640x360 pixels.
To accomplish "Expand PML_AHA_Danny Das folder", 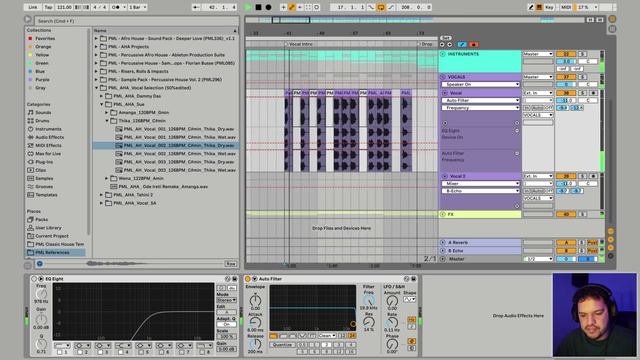I will (x=102, y=96).
